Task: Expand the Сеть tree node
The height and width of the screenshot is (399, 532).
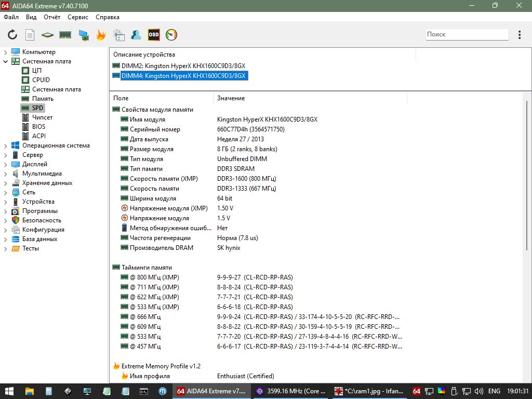Action: [5, 192]
